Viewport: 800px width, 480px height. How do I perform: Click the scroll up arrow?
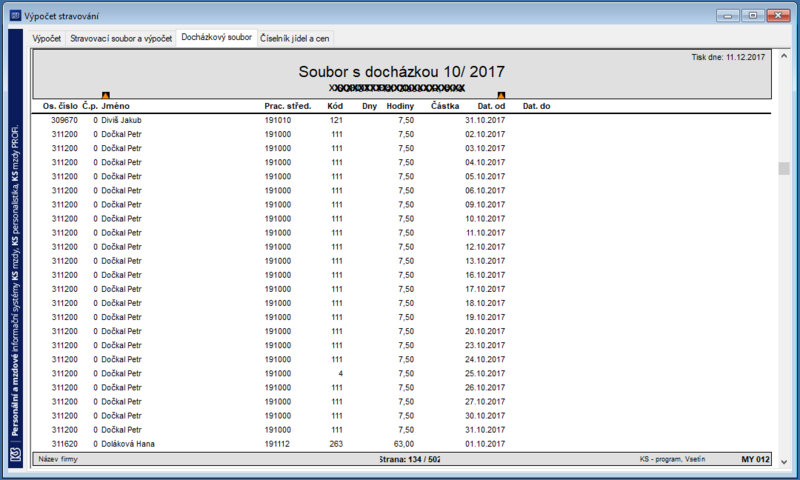784,56
